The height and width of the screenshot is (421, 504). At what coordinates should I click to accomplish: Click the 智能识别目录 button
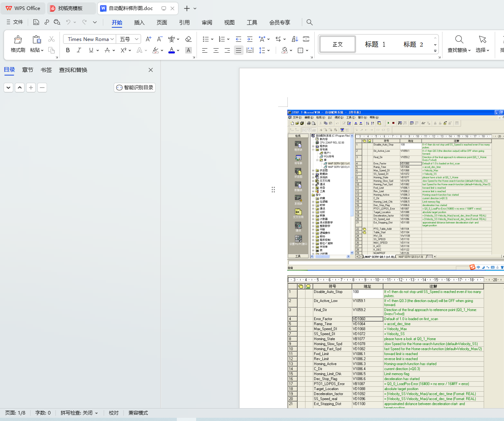click(x=135, y=88)
